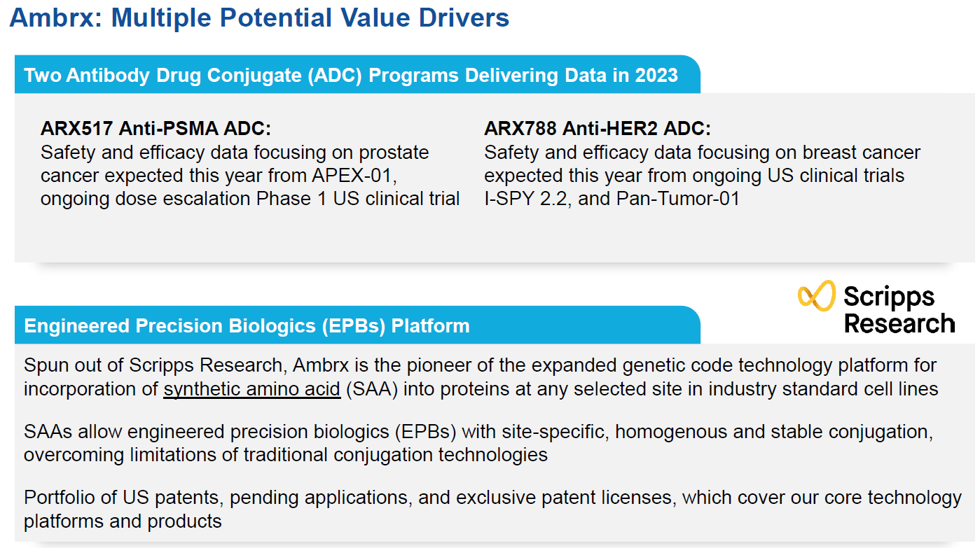Click the slide title Ambrx: Multiple Potential Value Drivers

pyautogui.click(x=259, y=18)
